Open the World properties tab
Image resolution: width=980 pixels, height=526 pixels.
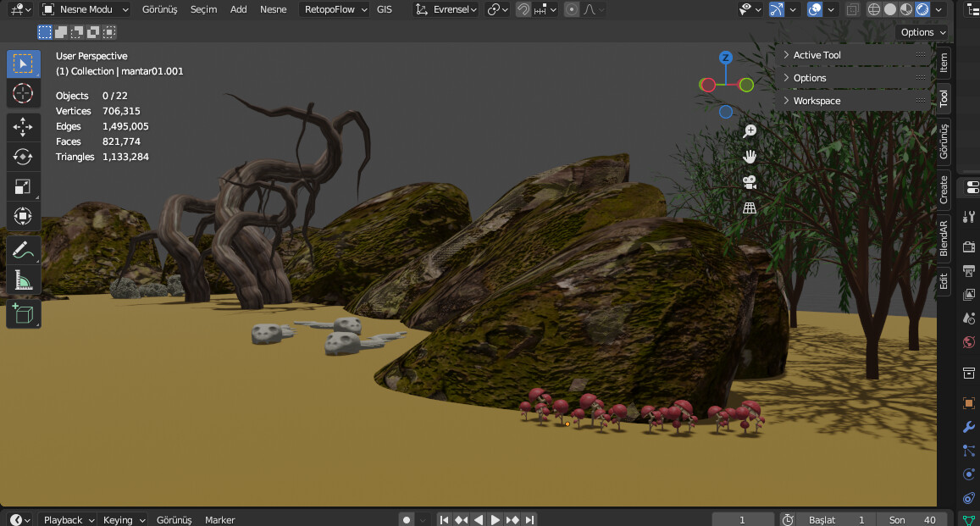pyautogui.click(x=968, y=342)
